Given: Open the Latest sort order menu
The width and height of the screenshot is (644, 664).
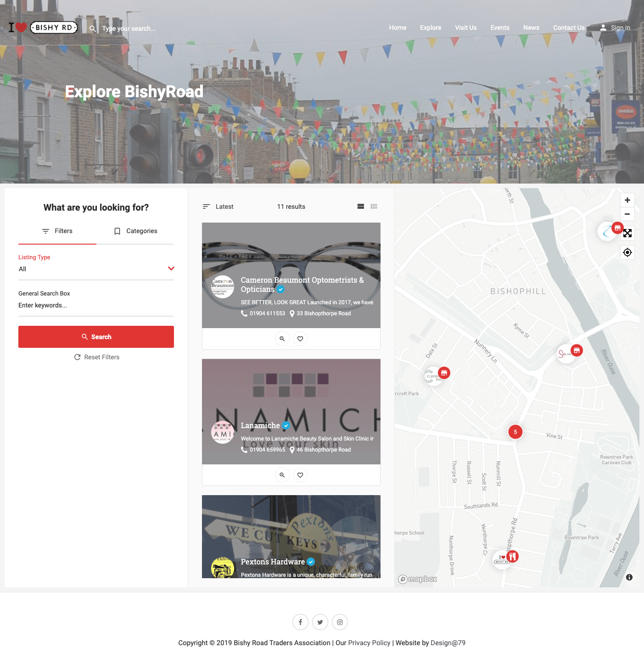Looking at the screenshot, I should (x=218, y=206).
